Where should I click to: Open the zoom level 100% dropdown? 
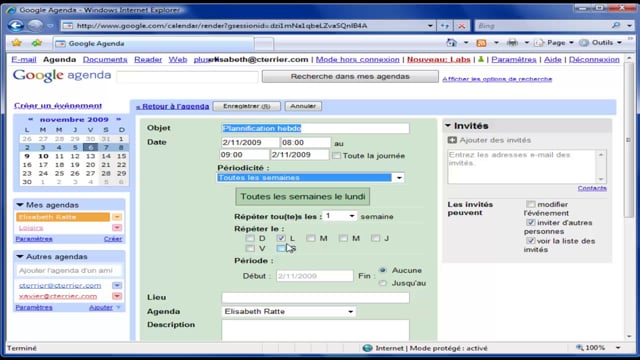618,348
